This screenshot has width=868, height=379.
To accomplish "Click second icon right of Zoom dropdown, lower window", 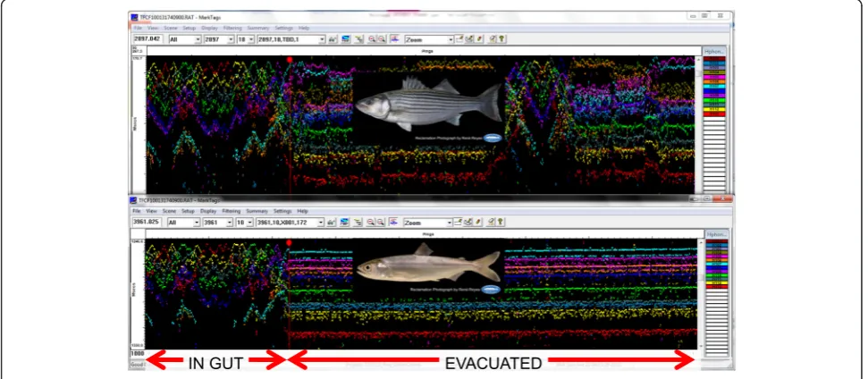I will point(468,223).
